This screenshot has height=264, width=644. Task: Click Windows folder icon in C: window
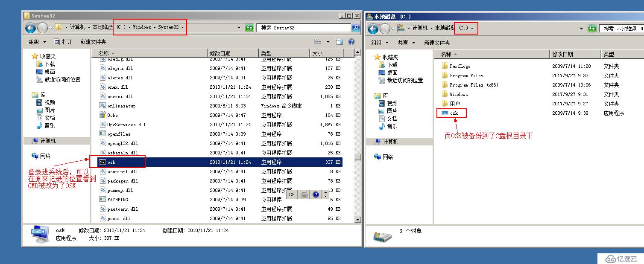(445, 94)
